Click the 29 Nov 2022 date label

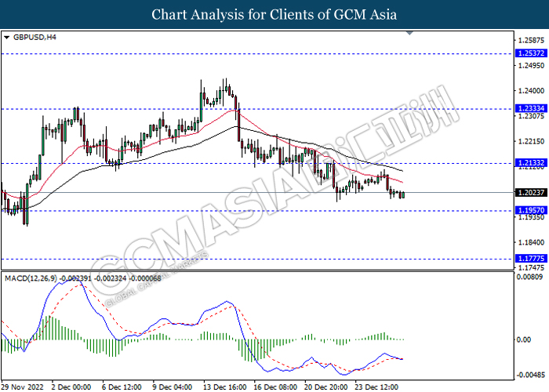coord(23,387)
